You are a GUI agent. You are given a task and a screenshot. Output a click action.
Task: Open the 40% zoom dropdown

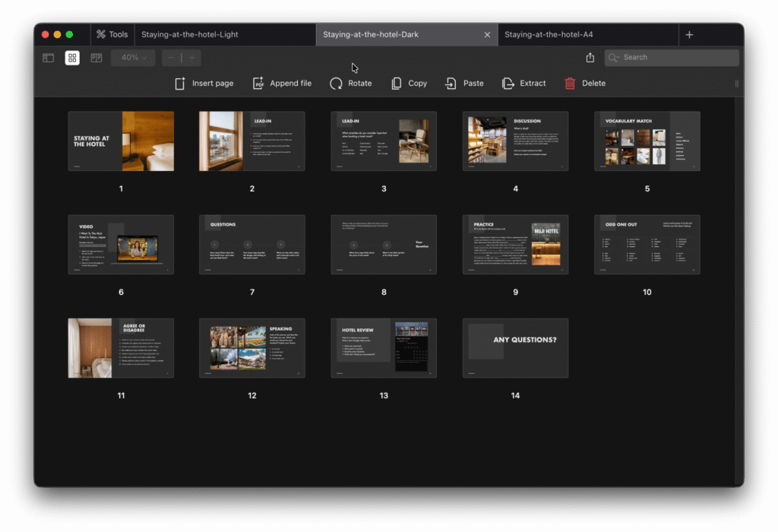(x=133, y=58)
